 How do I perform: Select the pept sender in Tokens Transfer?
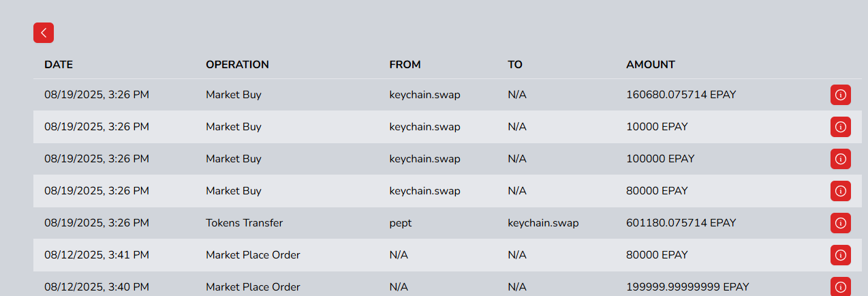[x=401, y=223]
